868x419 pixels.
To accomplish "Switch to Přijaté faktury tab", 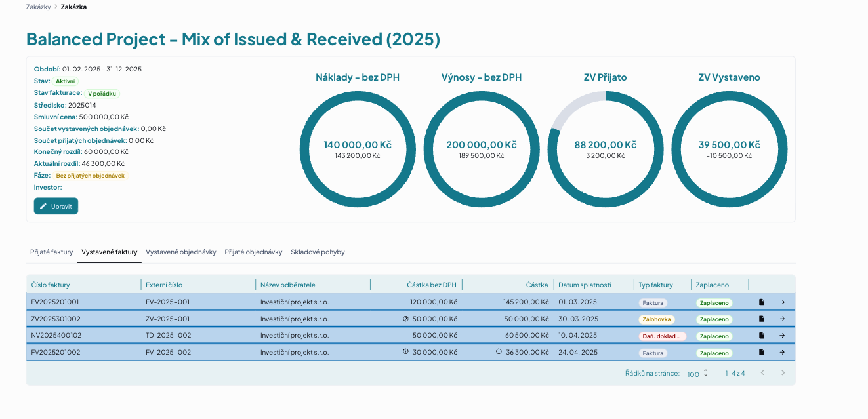I will click(52, 252).
